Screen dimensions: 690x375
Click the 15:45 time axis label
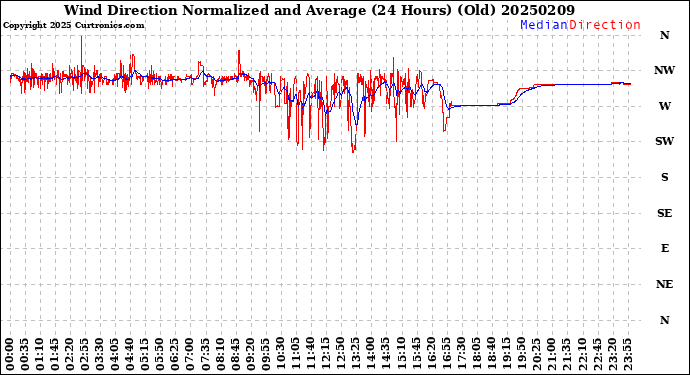(x=416, y=355)
